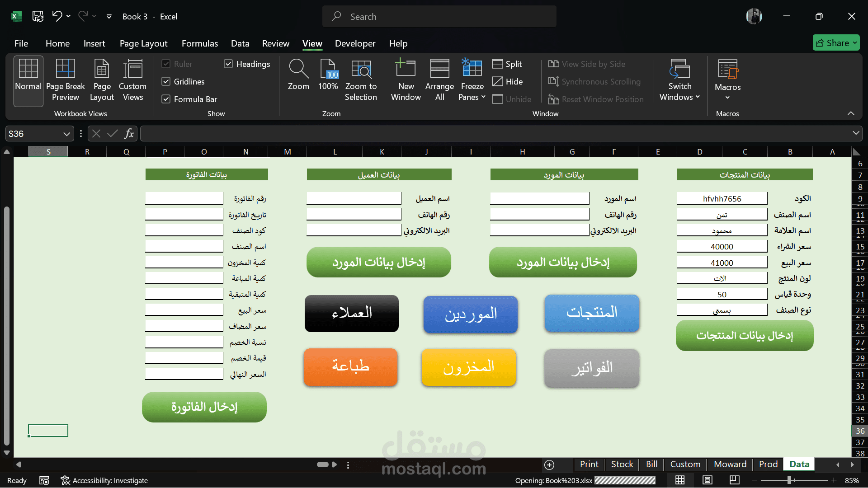Screen dimensions: 868x488
Task: Open the Share button dropdown arrow
Action: (855, 43)
